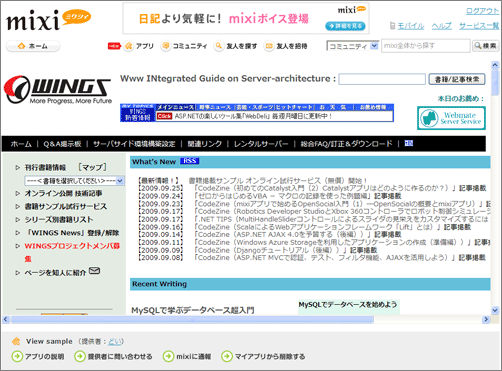Click the small blue icon at end of black menu bar
Screen dimensions: 502x371
(x=409, y=143)
